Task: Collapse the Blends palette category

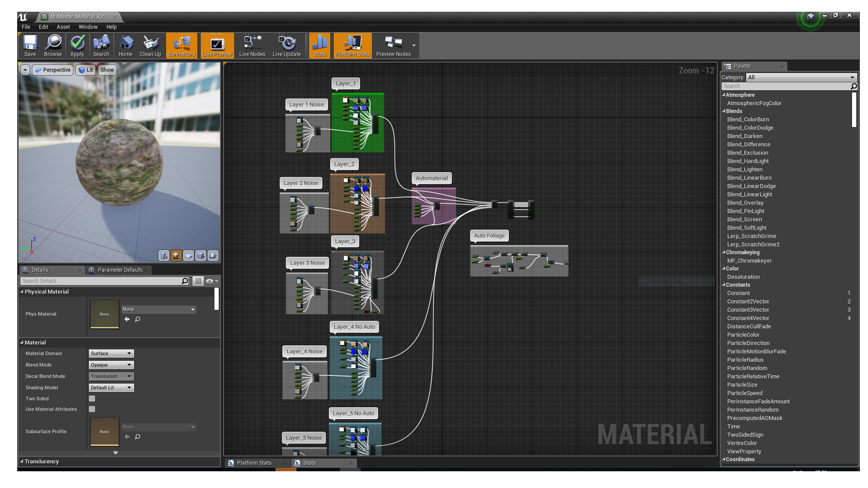Action: click(724, 111)
